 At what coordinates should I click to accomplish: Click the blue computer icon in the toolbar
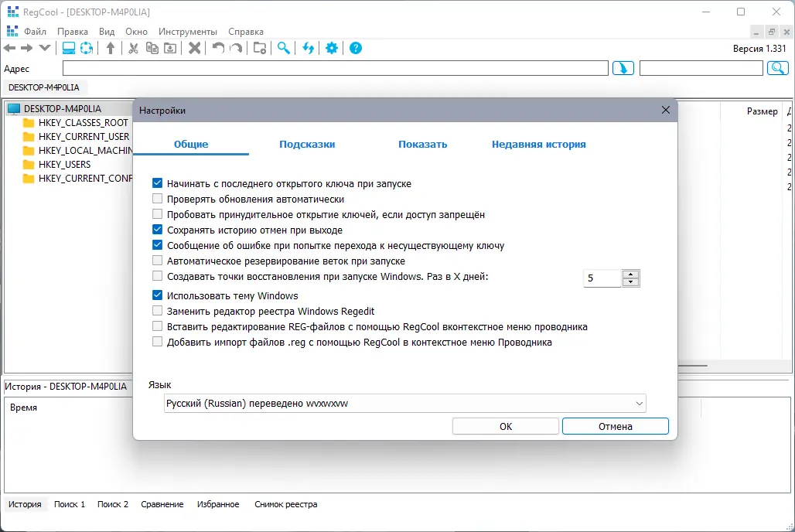69,48
